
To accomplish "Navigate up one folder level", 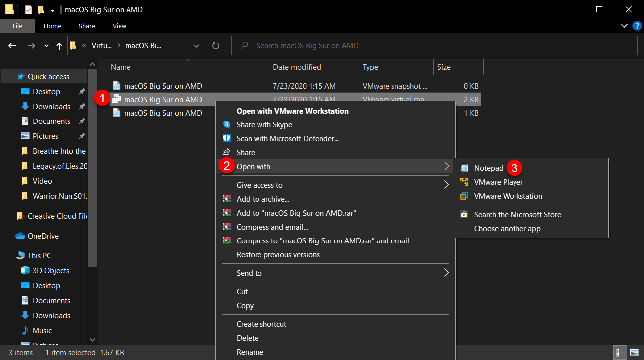I will coord(59,46).
